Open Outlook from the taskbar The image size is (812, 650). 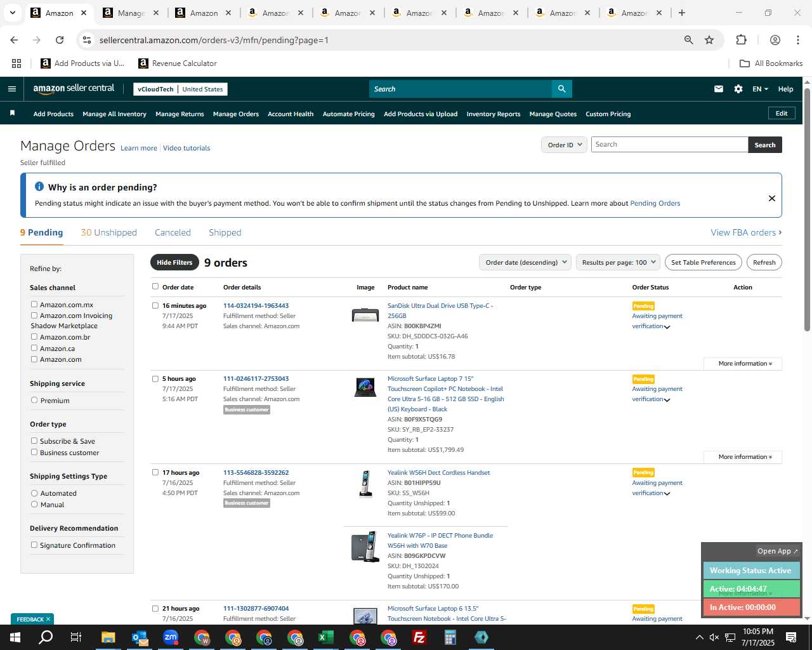coord(140,637)
